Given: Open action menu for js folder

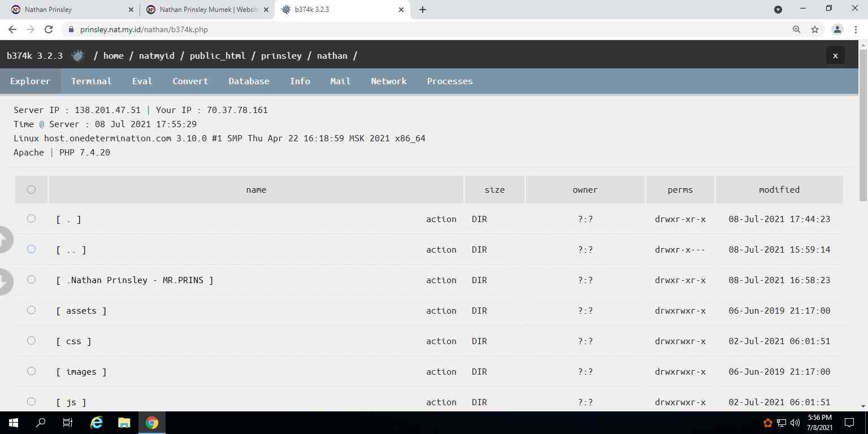Looking at the screenshot, I should (x=441, y=402).
